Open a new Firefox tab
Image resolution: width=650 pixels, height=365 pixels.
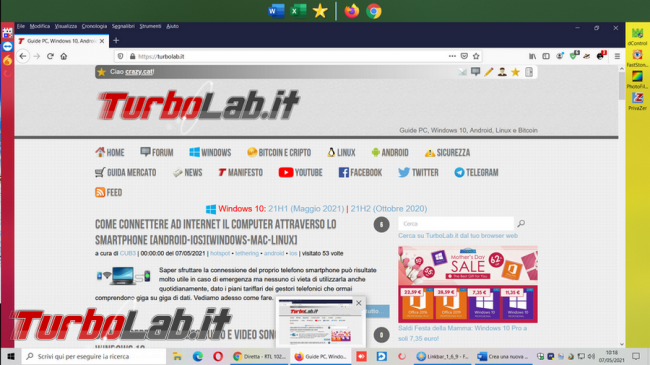point(116,40)
